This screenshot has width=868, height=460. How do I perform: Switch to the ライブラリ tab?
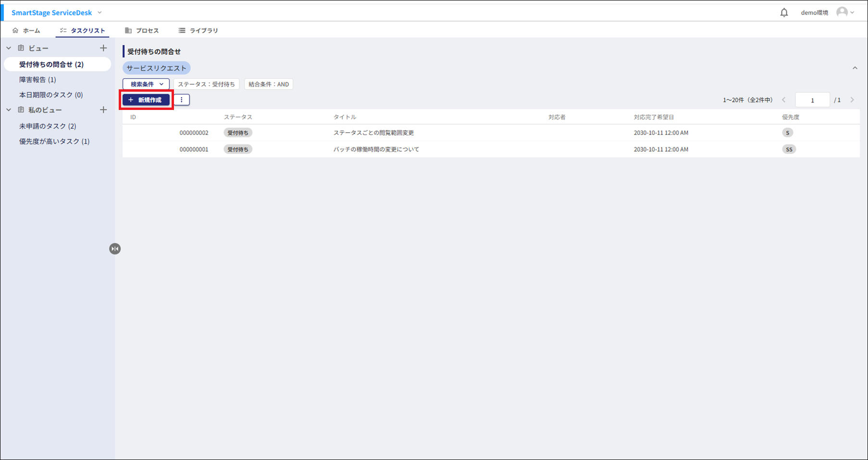(198, 30)
